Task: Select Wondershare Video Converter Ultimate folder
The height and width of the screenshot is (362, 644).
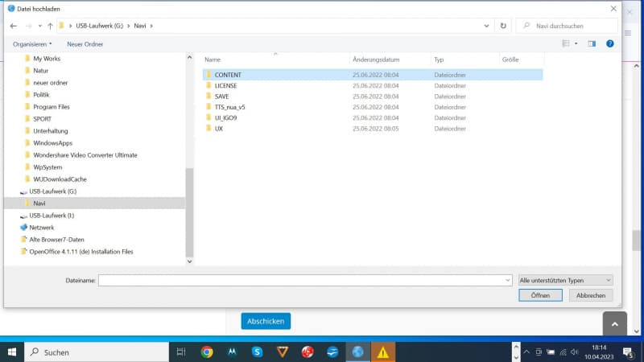Action: click(85, 155)
